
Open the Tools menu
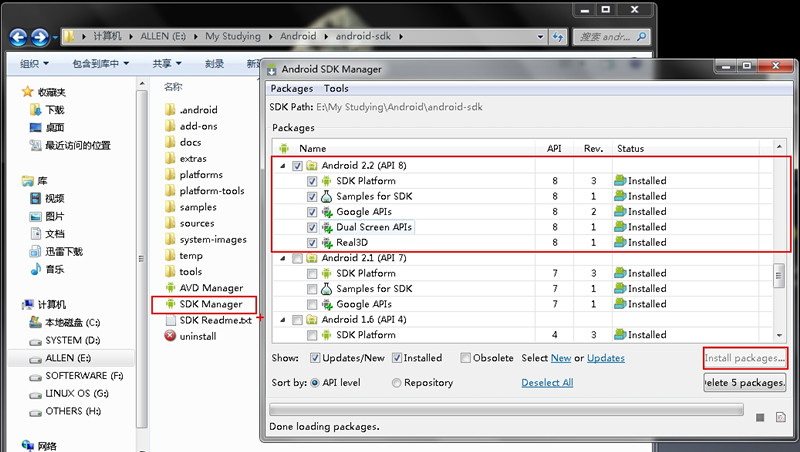(336, 89)
